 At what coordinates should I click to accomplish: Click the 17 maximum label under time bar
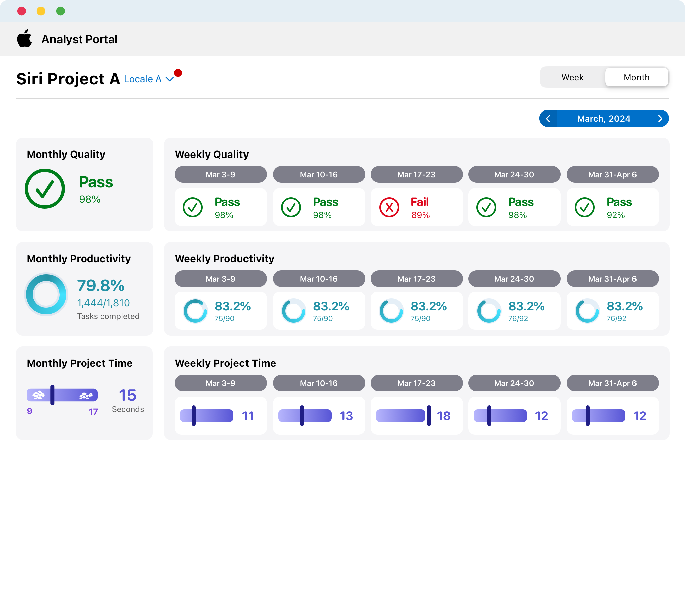click(x=93, y=412)
